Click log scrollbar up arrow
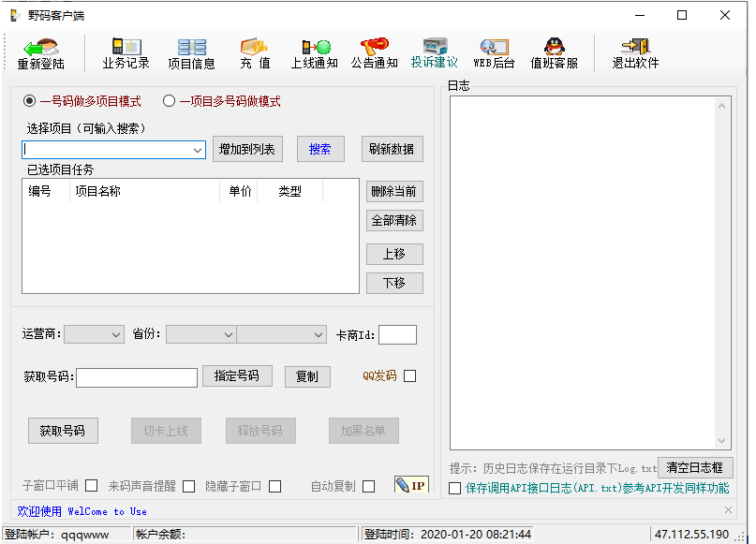The width and height of the screenshot is (756, 544). (721, 106)
